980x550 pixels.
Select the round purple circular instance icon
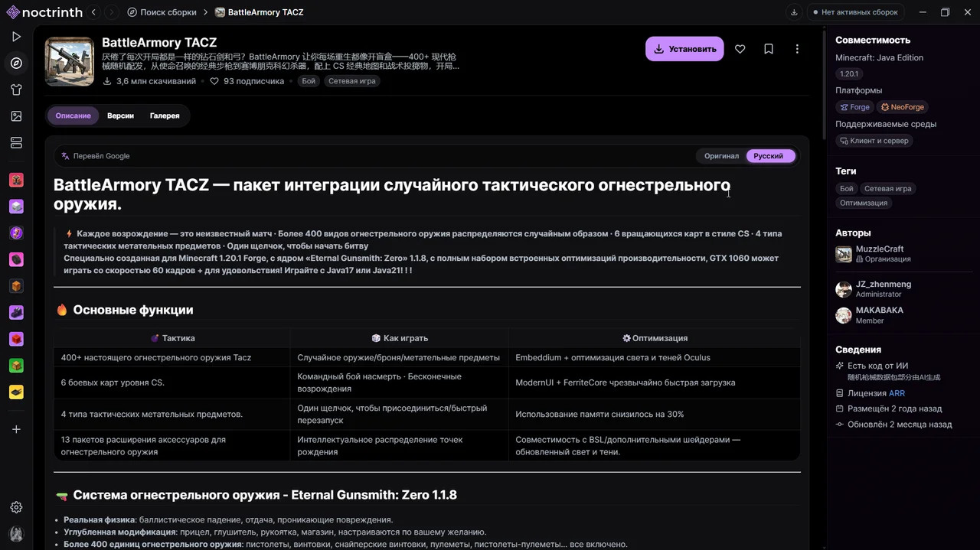tap(16, 233)
